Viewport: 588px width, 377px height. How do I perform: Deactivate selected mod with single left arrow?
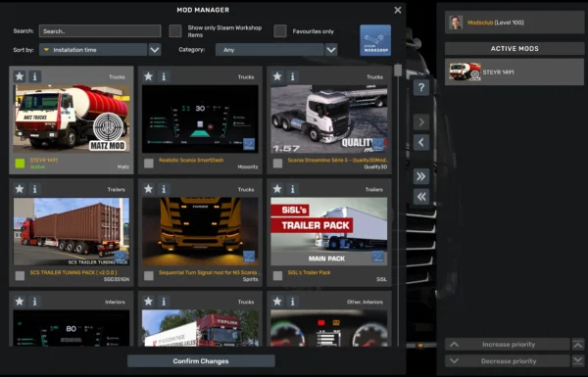(x=421, y=142)
